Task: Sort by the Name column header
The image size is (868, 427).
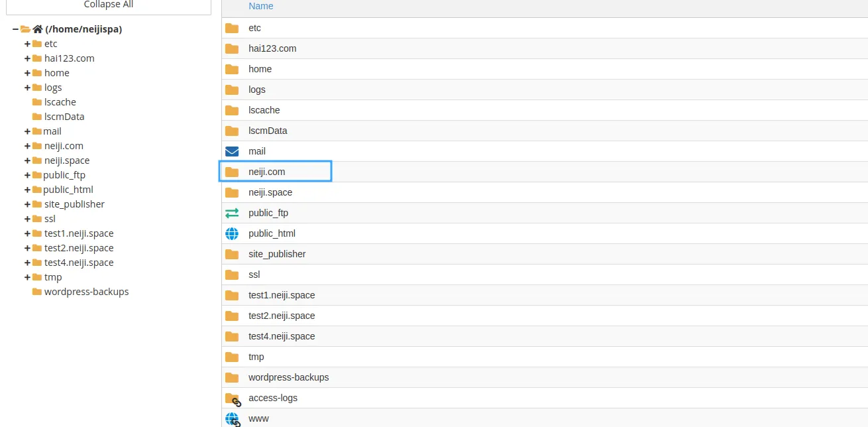Action: [260, 6]
